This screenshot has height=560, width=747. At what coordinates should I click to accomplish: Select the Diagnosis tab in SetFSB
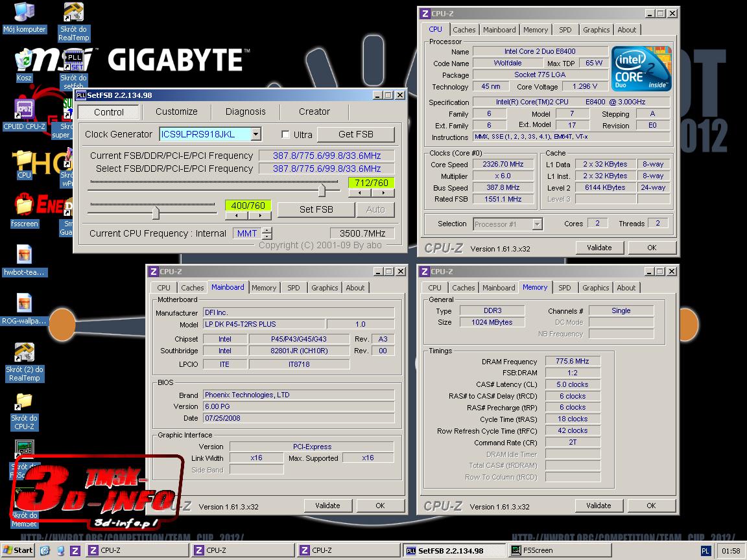[245, 111]
